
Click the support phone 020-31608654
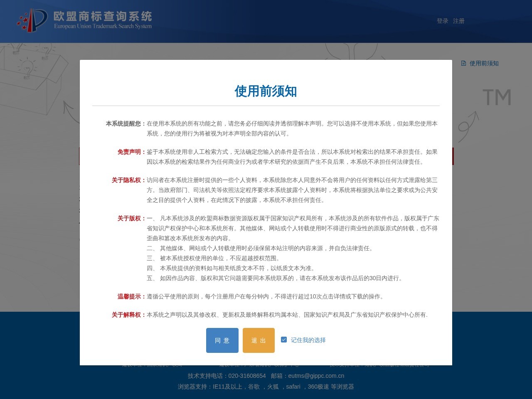pos(247,376)
